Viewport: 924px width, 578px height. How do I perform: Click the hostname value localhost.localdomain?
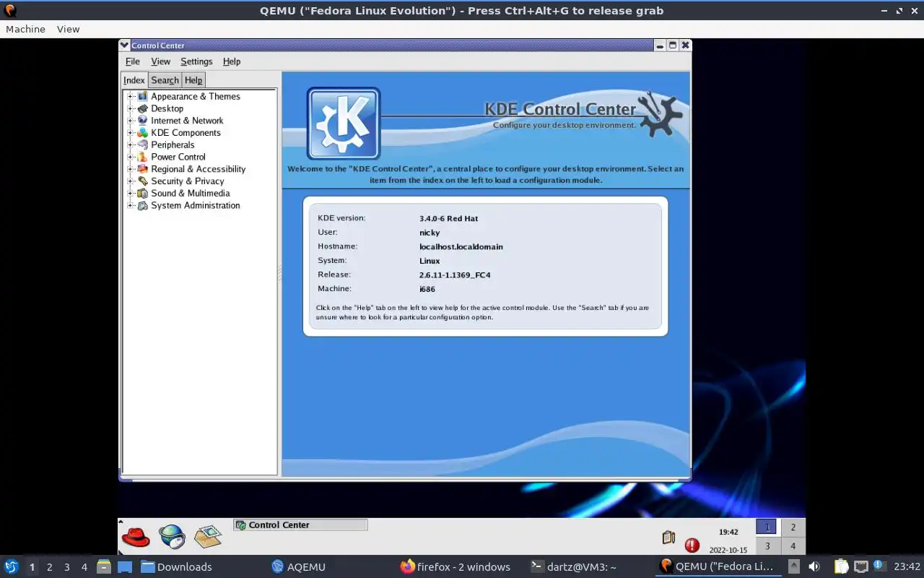(x=461, y=246)
